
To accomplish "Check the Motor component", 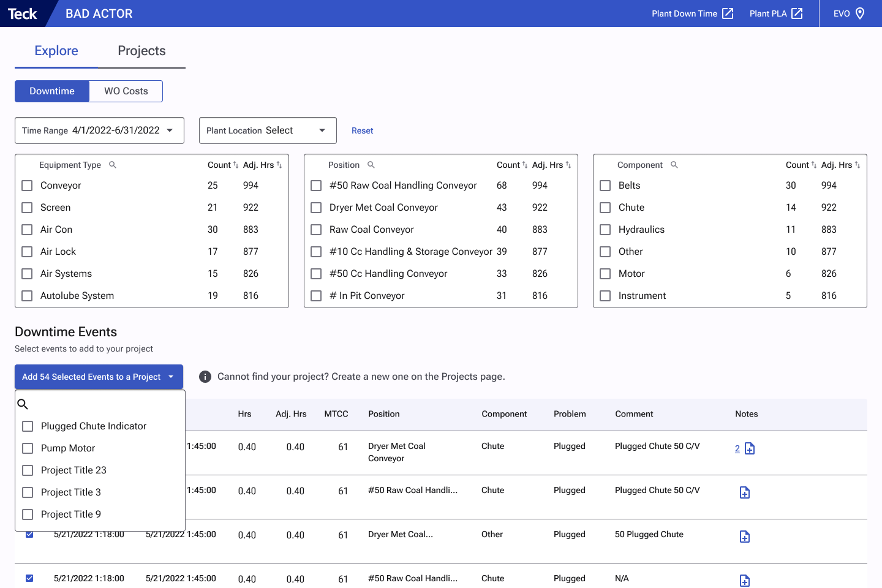I will pos(605,274).
